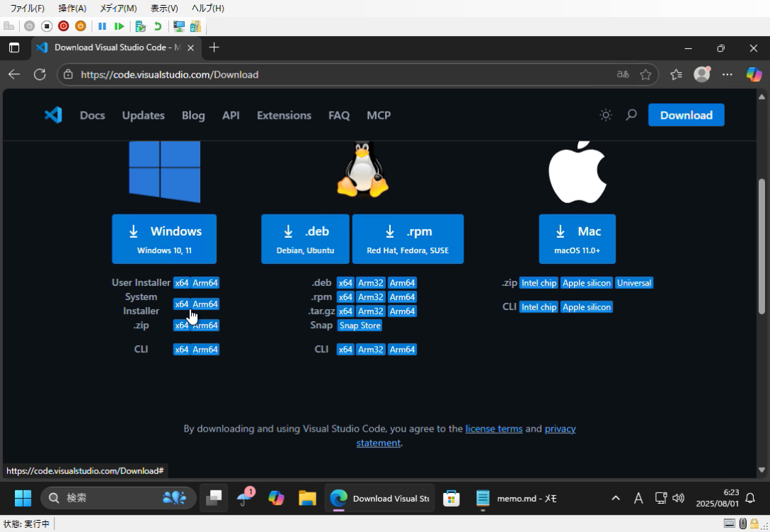770x532 pixels.
Task: Download the .rpm package for Red Hat, Fedora
Action: 408,239
